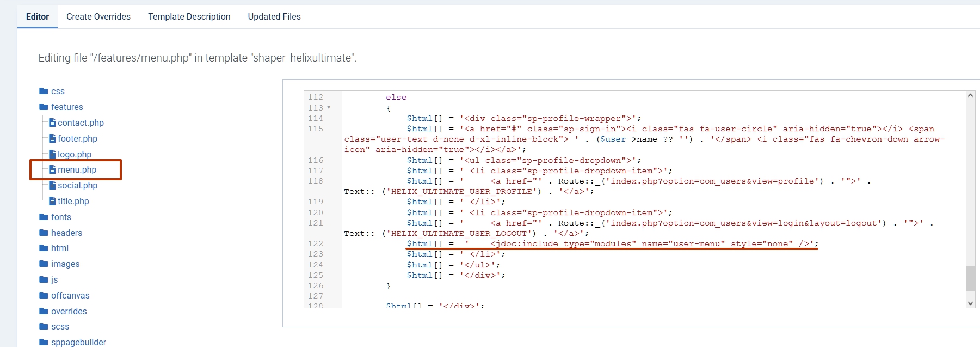Image resolution: width=980 pixels, height=347 pixels.
Task: Switch to the Create Overrides tab
Action: 98,16
